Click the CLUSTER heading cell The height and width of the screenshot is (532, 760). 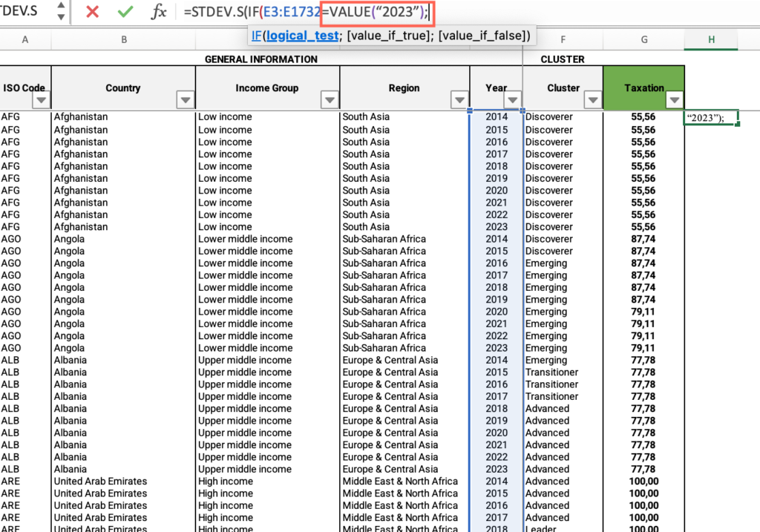click(x=563, y=59)
